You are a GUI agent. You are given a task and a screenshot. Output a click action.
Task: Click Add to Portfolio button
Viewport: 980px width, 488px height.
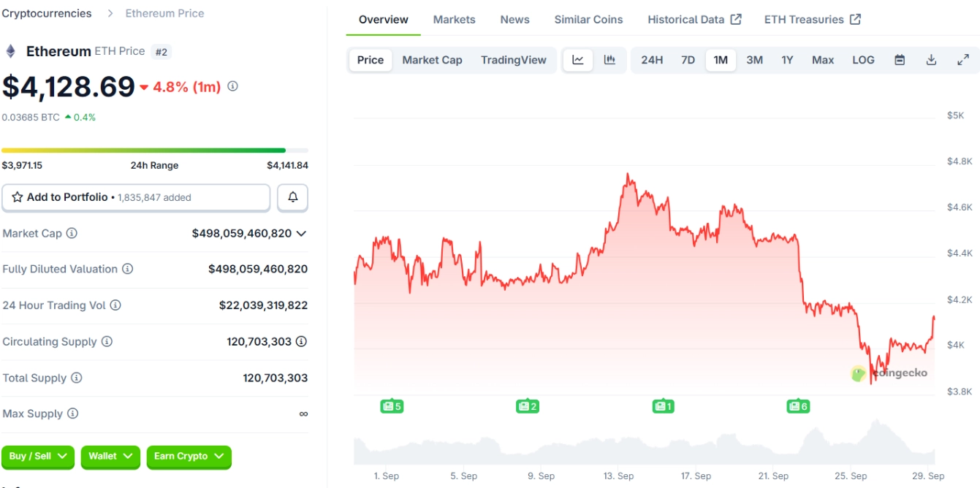click(x=136, y=197)
